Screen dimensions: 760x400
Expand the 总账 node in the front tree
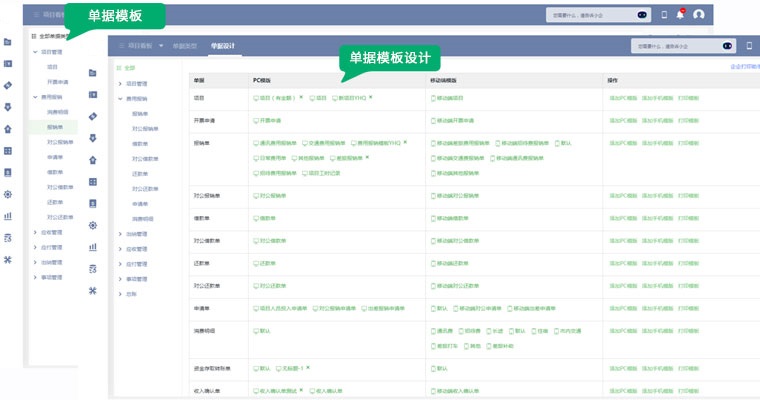pos(120,293)
